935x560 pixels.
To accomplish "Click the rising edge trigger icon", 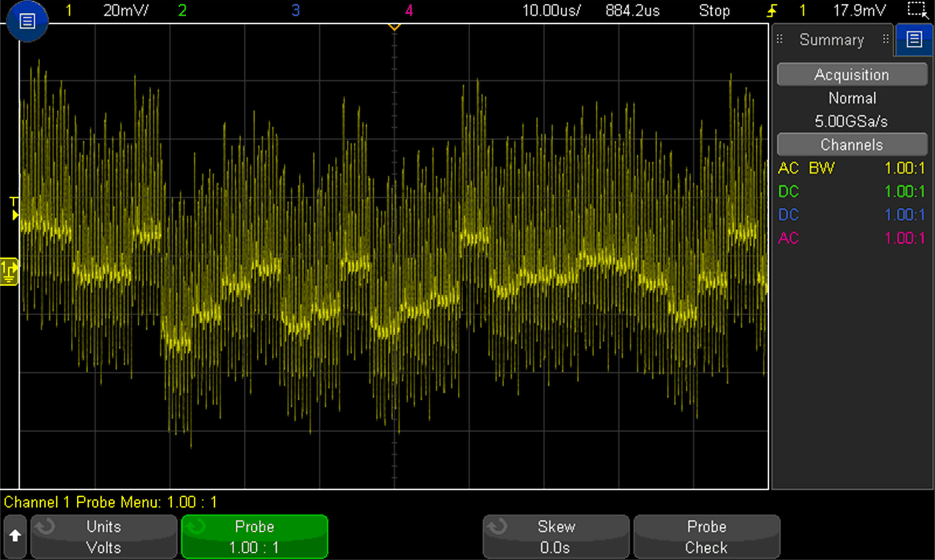I will 772,10.
